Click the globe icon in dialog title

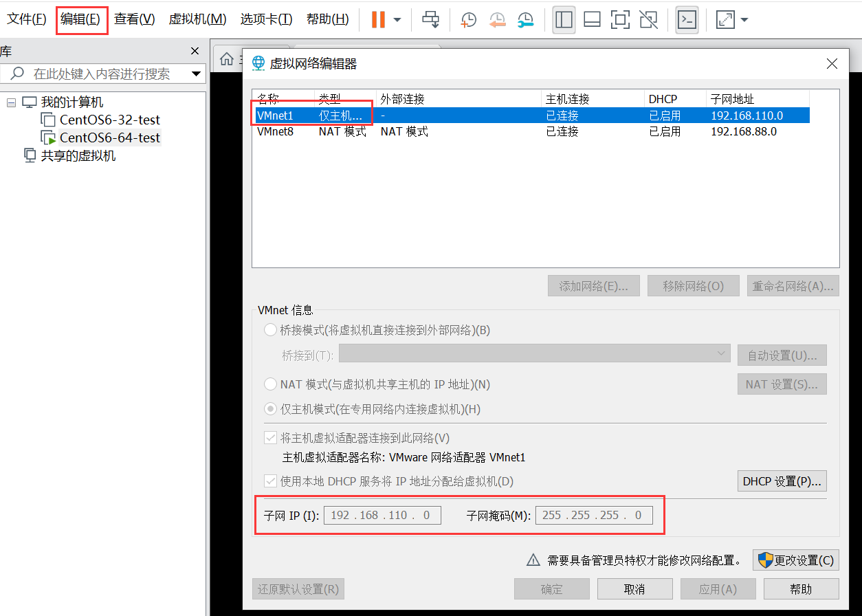tap(258, 63)
